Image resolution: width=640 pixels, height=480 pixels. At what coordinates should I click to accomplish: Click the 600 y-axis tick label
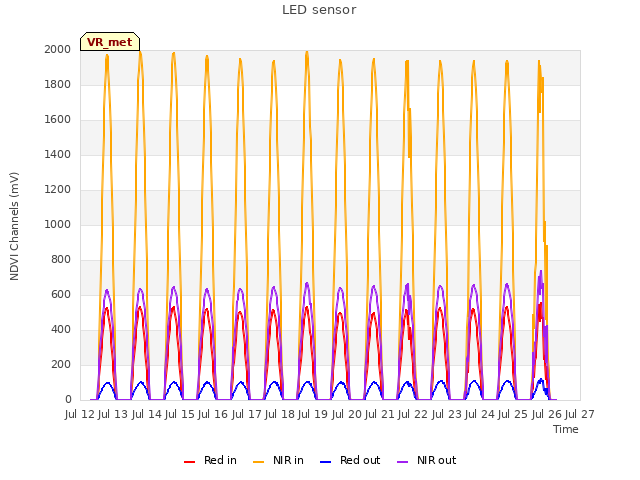pos(61,295)
